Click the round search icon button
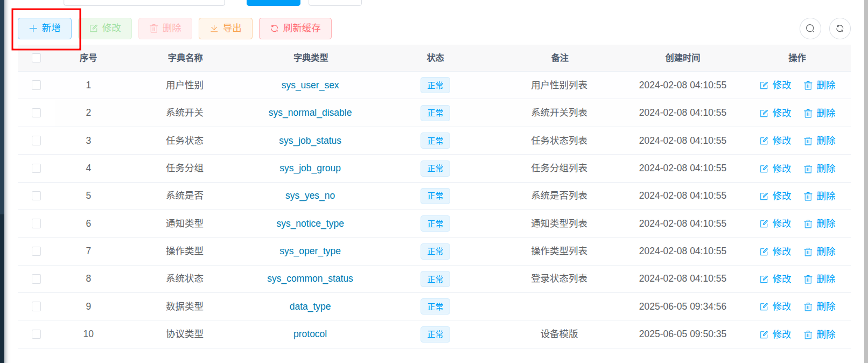The width and height of the screenshot is (868, 363). [x=810, y=29]
